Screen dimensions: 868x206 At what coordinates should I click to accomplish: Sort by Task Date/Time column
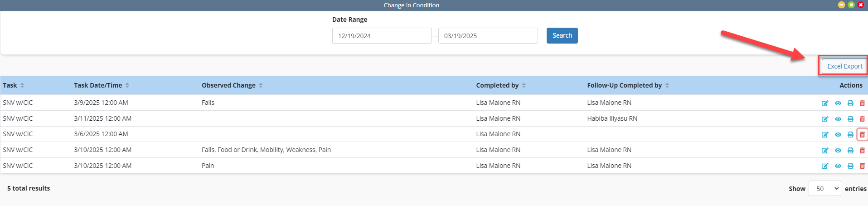tap(127, 85)
